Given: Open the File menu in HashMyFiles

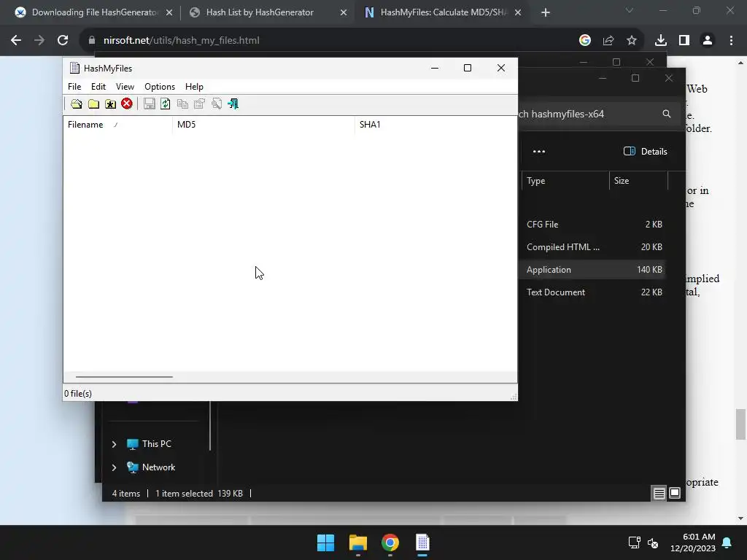Looking at the screenshot, I should tap(74, 87).
